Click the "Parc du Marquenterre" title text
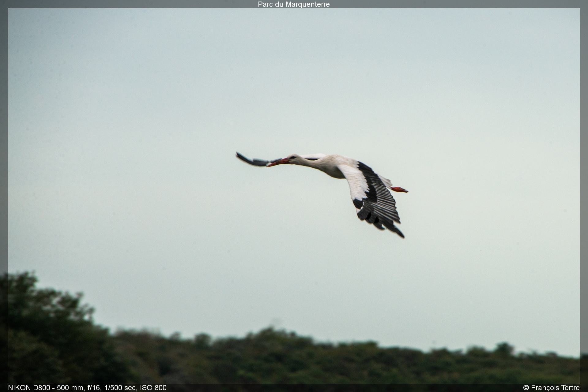The image size is (588, 392). click(x=294, y=4)
